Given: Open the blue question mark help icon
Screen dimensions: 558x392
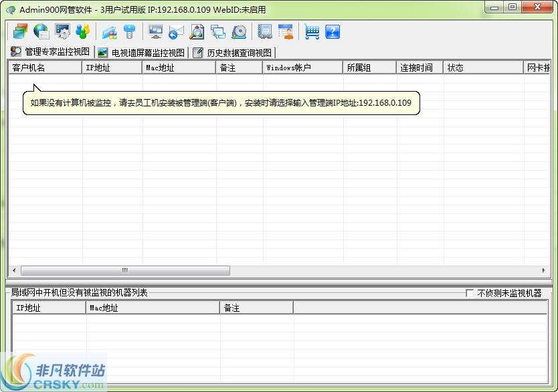Looking at the screenshot, I should point(333,31).
